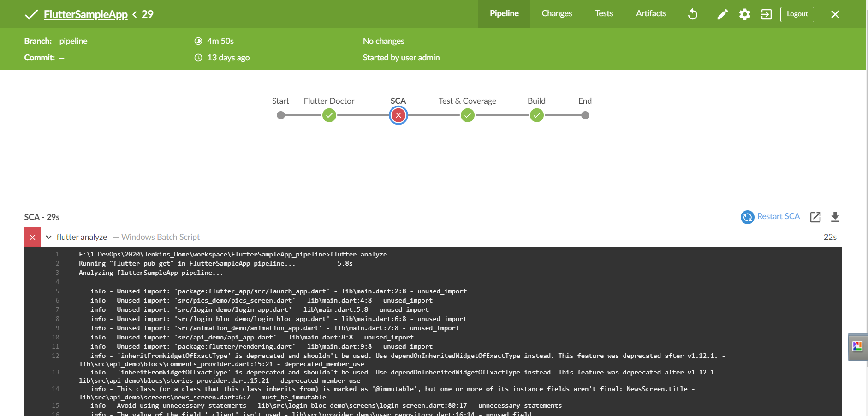868x416 pixels.
Task: Click log line 7 login_app.dart unused import
Action: coord(260,309)
